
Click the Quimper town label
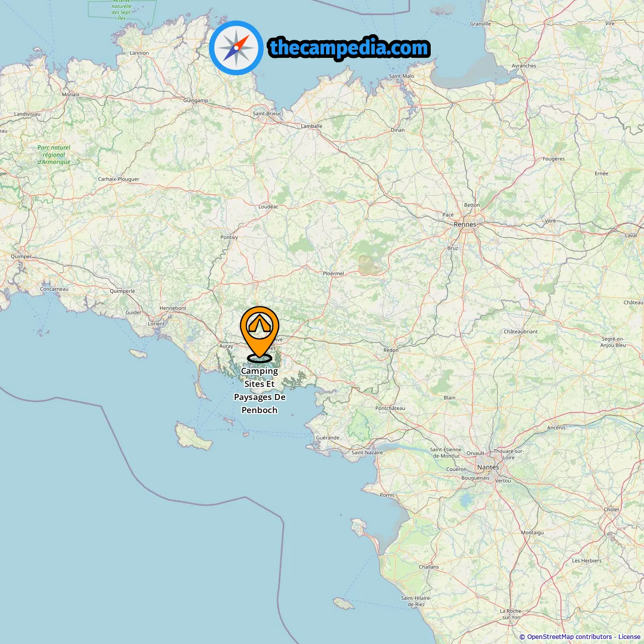(21, 256)
